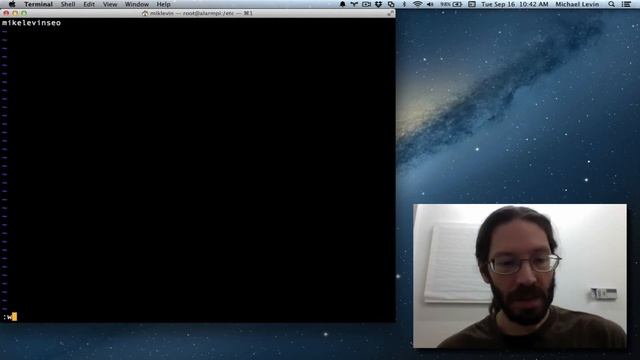The height and width of the screenshot is (360, 640).
Task: Click the overlapping squares menu bar icon
Action: tap(391, 4)
